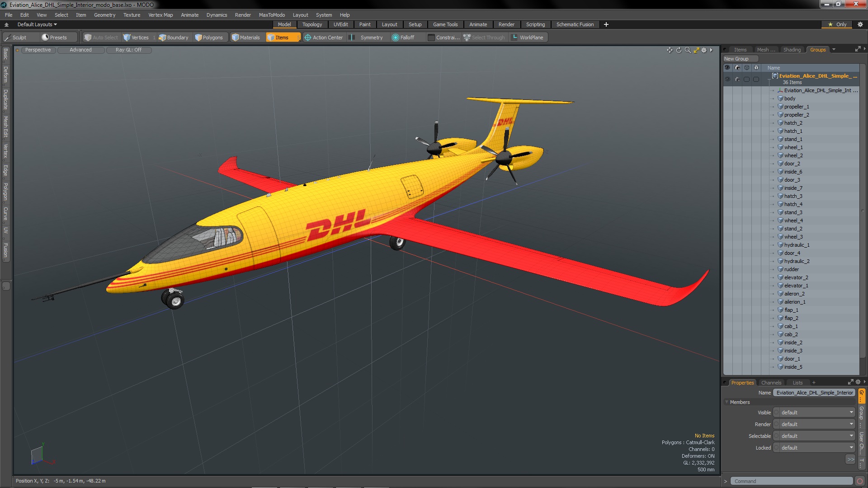The image size is (868, 488).
Task: Click the Name input field in Properties
Action: (814, 393)
